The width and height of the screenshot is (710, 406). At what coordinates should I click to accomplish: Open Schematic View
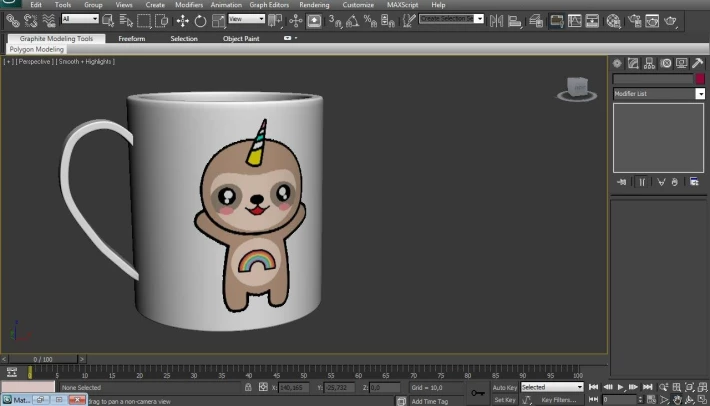coord(592,21)
